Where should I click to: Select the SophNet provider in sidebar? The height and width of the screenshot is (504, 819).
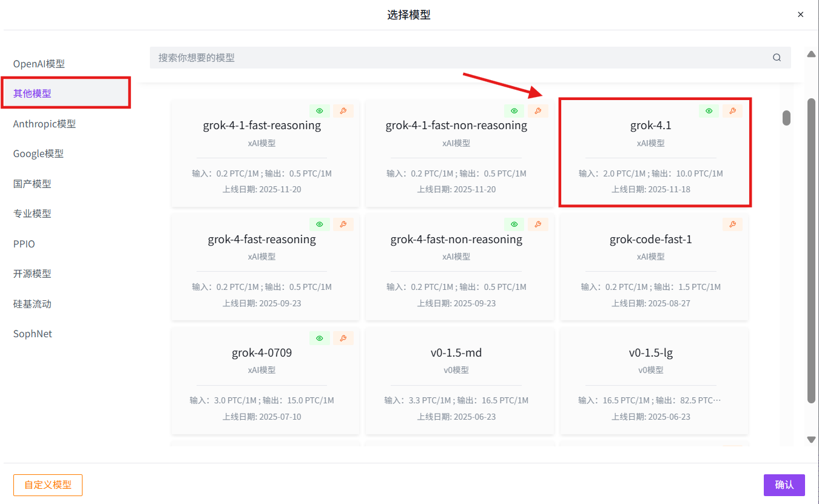click(32, 333)
